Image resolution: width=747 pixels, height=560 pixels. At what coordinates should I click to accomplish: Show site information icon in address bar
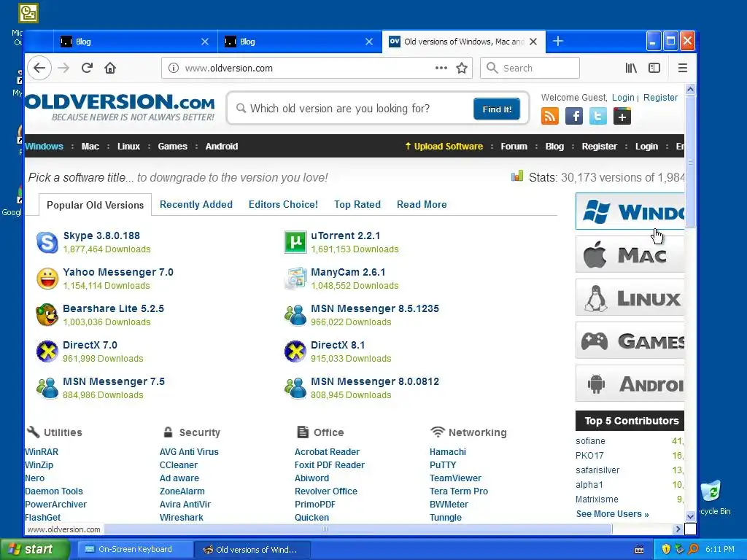point(174,68)
